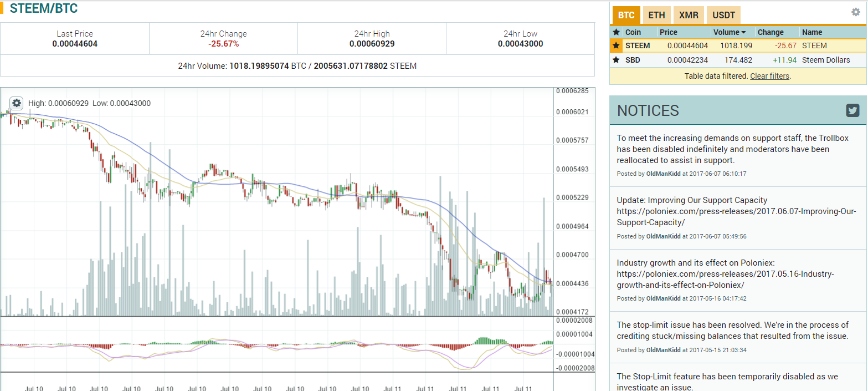Toggle star favorite for STEEM row
The height and width of the screenshot is (391, 868).
coord(616,45)
